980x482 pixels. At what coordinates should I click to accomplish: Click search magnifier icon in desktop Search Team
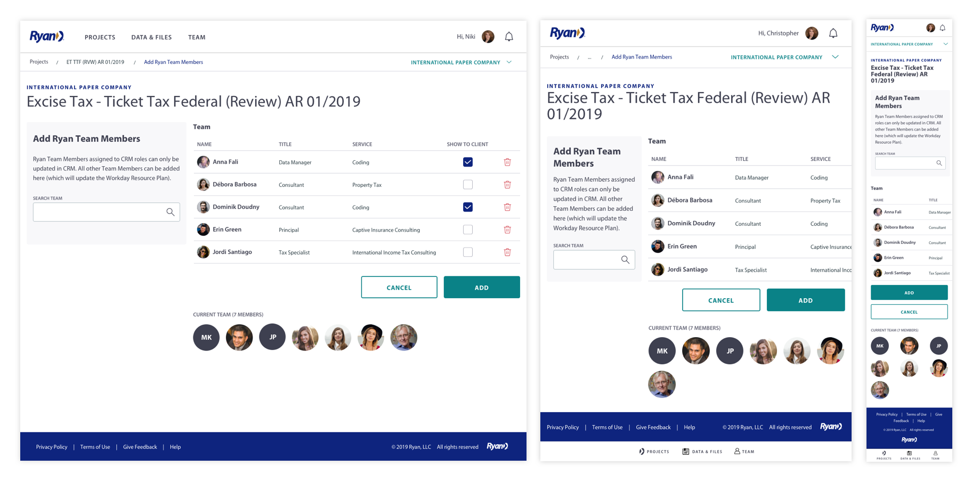[x=171, y=212]
